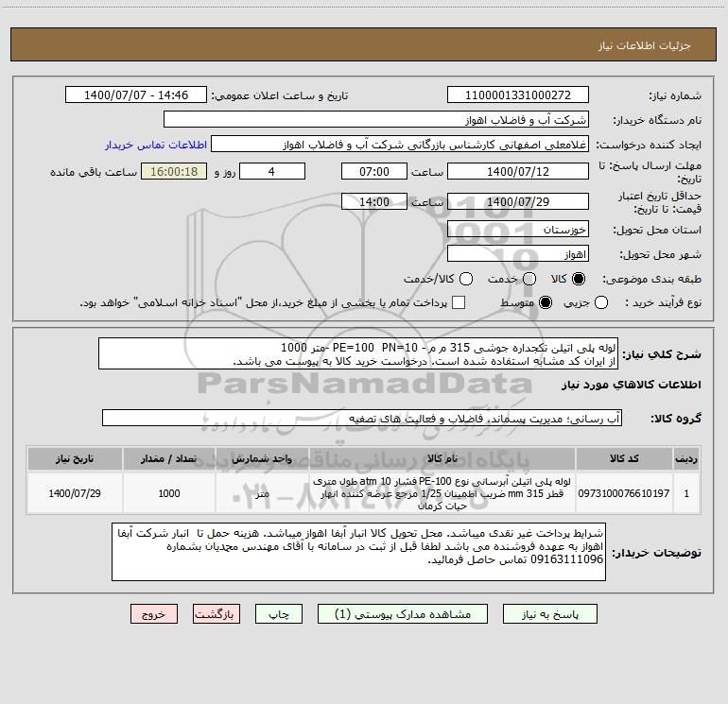The width and height of the screenshot is (728, 704).
Task: Click the deadline time field 07:00
Action: pyautogui.click(x=374, y=171)
